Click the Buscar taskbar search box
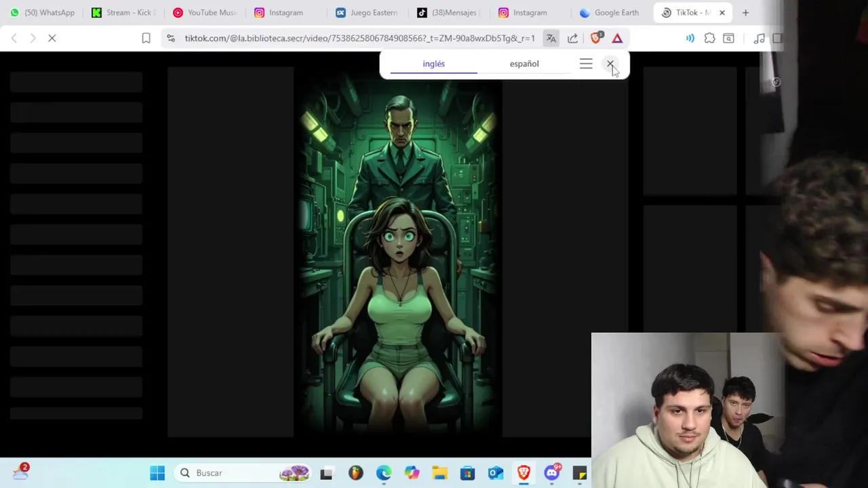The image size is (868, 488). pyautogui.click(x=243, y=473)
